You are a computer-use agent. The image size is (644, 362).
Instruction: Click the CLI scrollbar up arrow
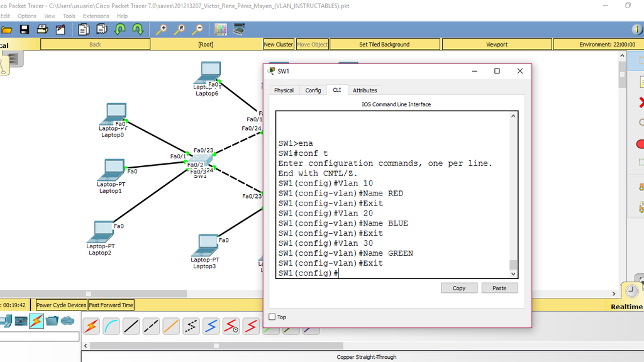pos(513,116)
